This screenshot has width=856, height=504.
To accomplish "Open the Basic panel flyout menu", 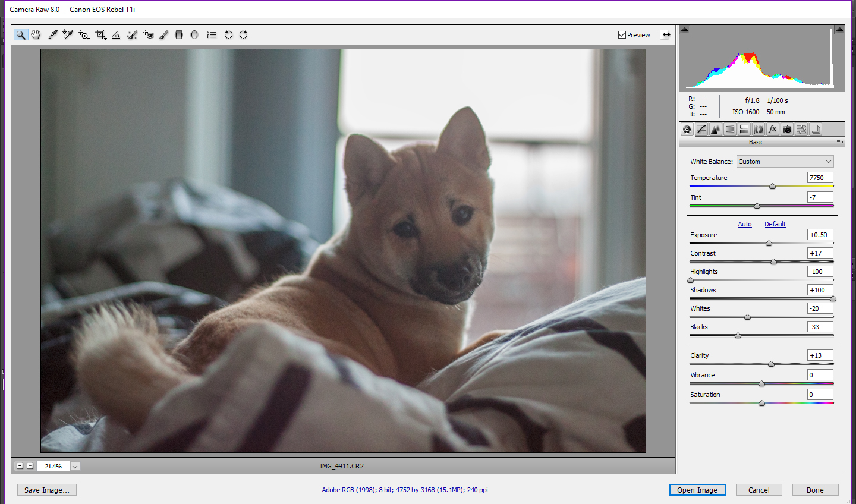I will [x=839, y=142].
